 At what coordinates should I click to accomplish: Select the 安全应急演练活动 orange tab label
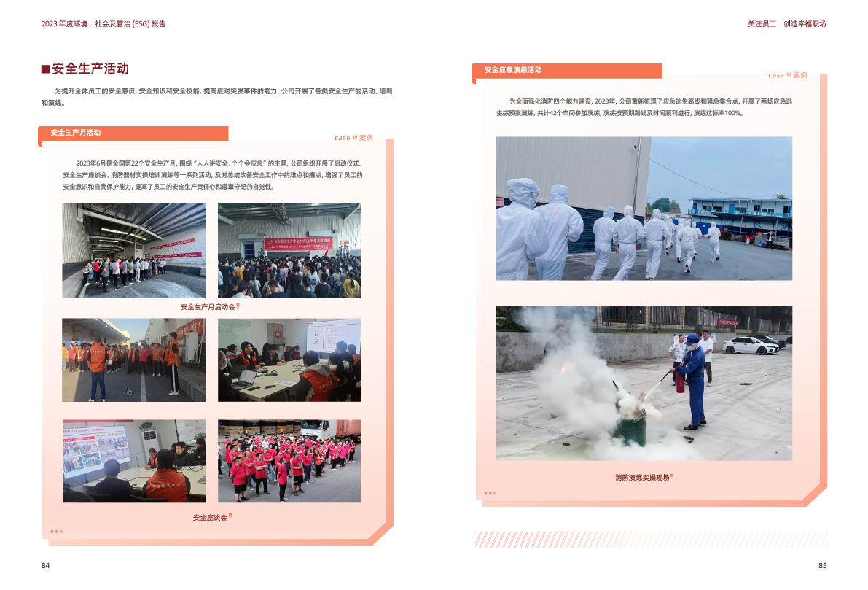(x=513, y=70)
